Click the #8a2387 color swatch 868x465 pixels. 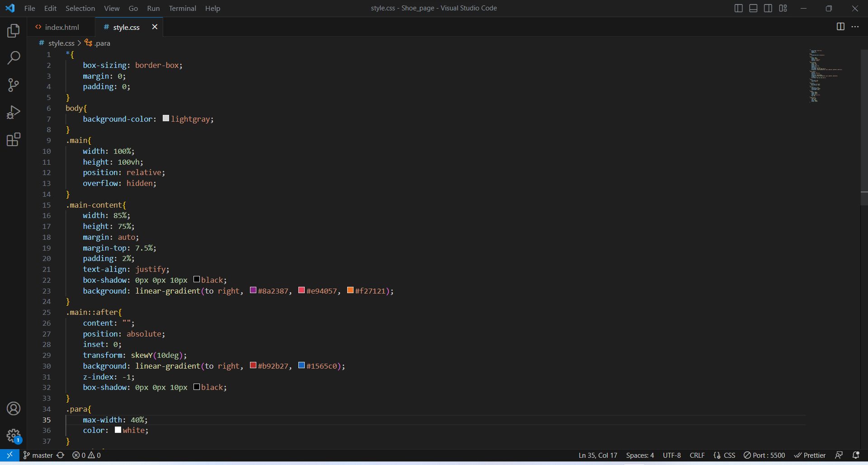253,290
